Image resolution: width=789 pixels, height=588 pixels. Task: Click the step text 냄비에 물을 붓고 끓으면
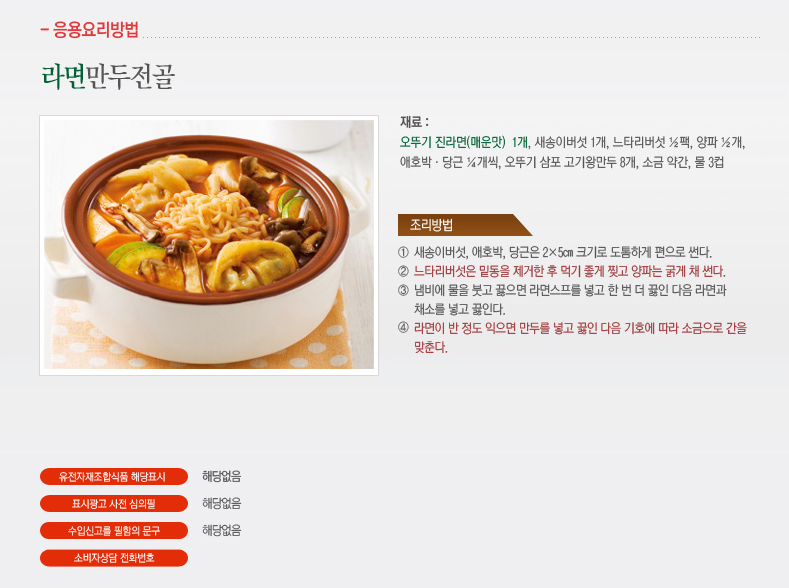pos(570,299)
